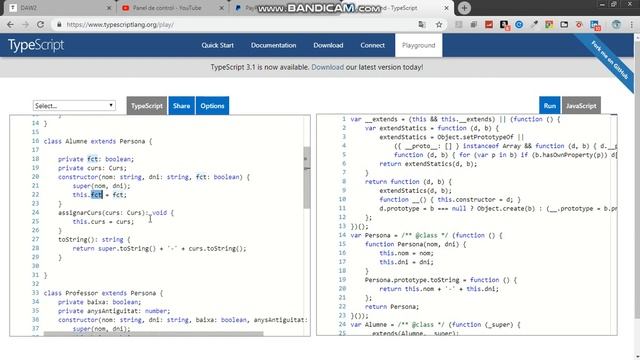The width and height of the screenshot is (640, 360).
Task: Click 'extendStatics(d, b);' on output line 9
Action: click(416, 191)
